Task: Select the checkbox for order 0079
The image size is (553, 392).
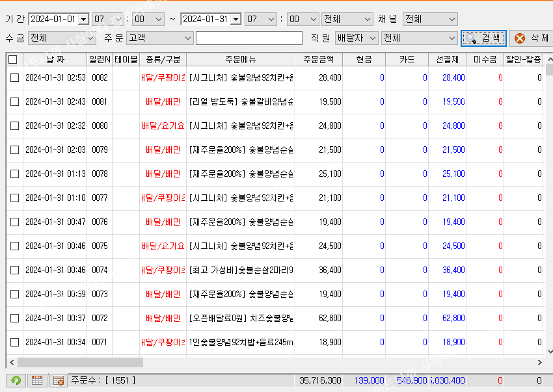Action: (14, 150)
